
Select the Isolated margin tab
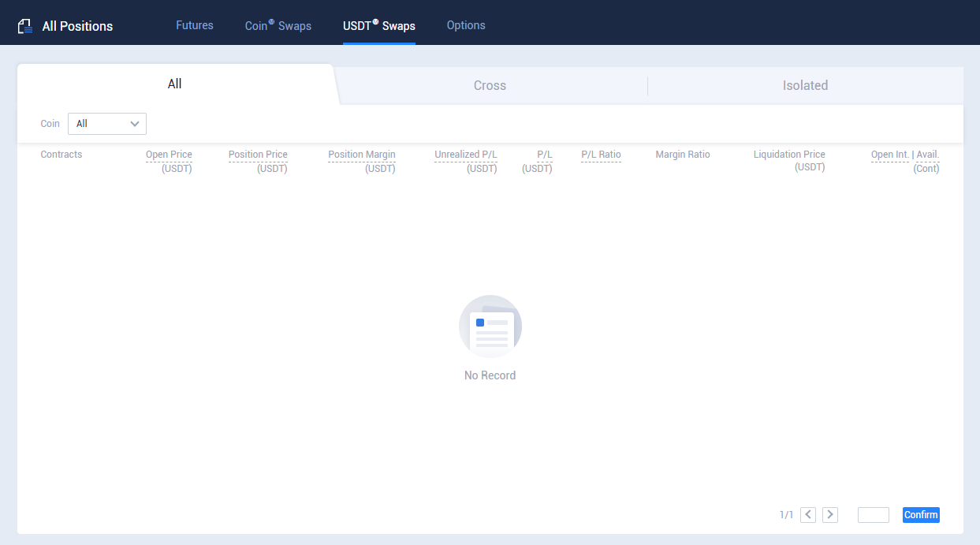pyautogui.click(x=805, y=85)
